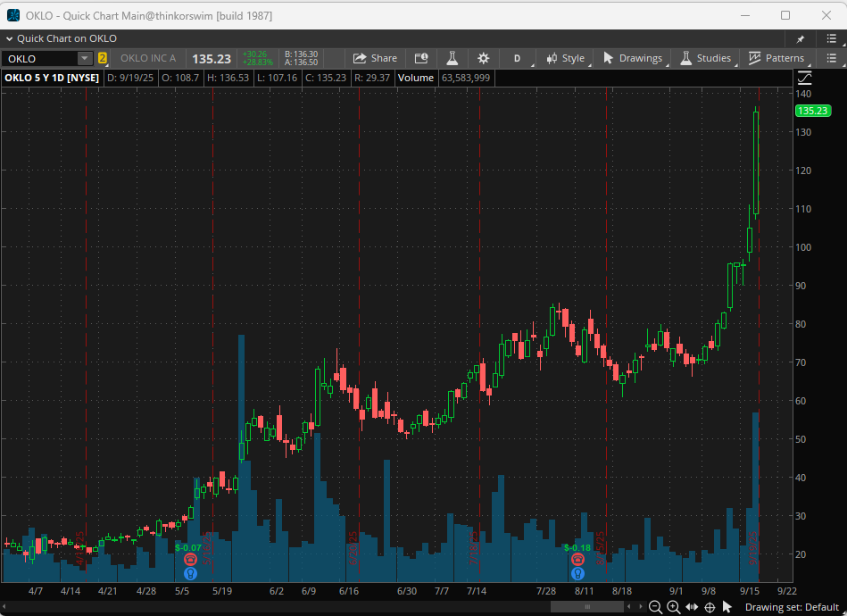Open the OKLO symbol dropdown arrow
847x616 pixels.
click(85, 58)
